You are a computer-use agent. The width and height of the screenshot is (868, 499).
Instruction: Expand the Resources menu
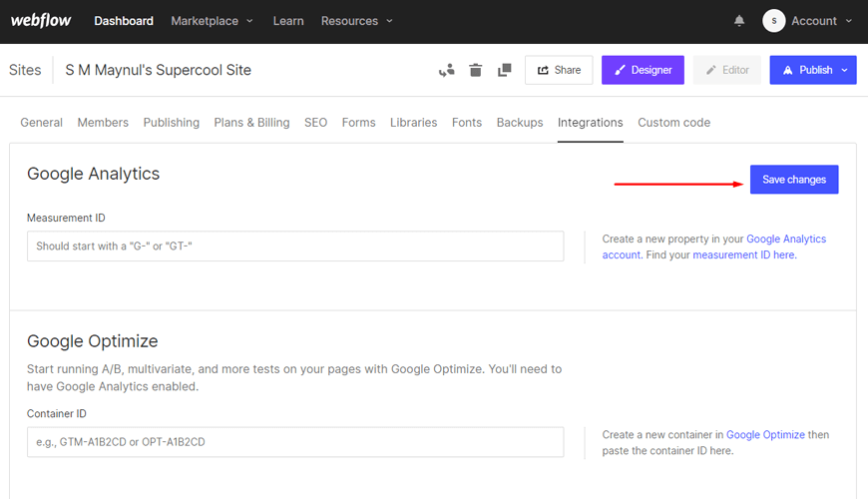point(357,21)
